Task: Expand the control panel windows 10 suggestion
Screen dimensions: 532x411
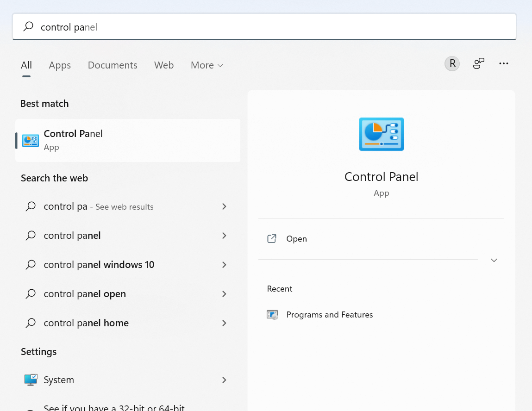Action: (x=224, y=264)
